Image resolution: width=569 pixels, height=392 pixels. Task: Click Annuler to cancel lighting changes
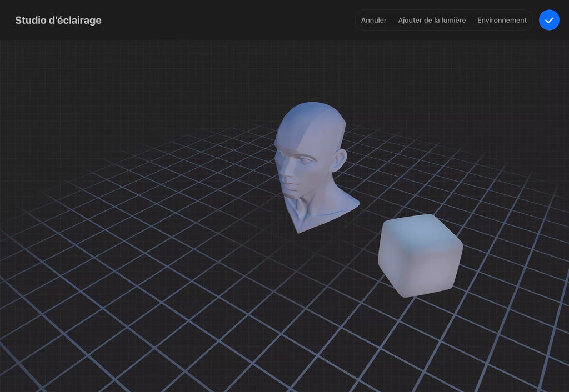(x=373, y=21)
